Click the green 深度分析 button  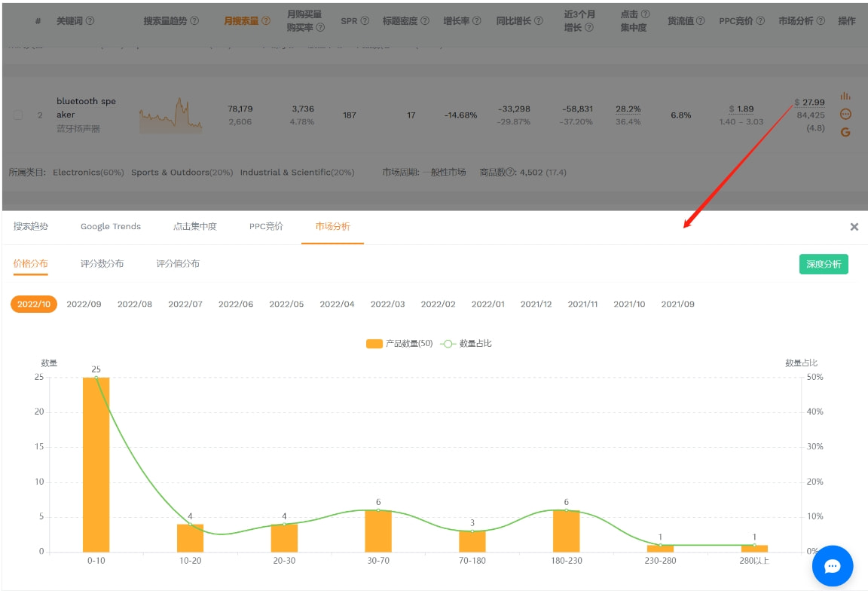pos(824,265)
